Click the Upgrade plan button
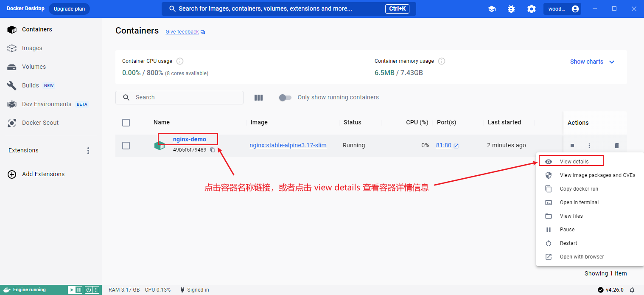Screen dimensions: 644x295 coord(69,9)
